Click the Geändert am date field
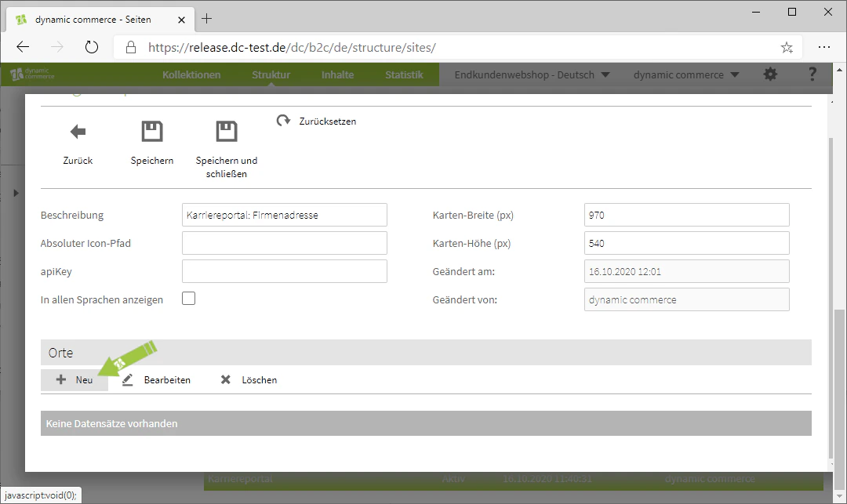 tap(686, 271)
